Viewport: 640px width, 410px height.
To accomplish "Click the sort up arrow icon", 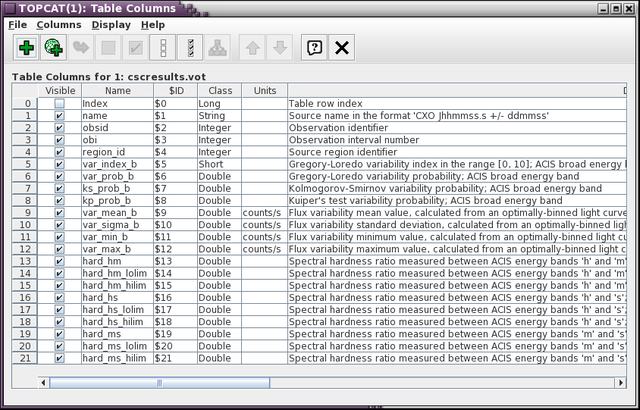I will (253, 48).
